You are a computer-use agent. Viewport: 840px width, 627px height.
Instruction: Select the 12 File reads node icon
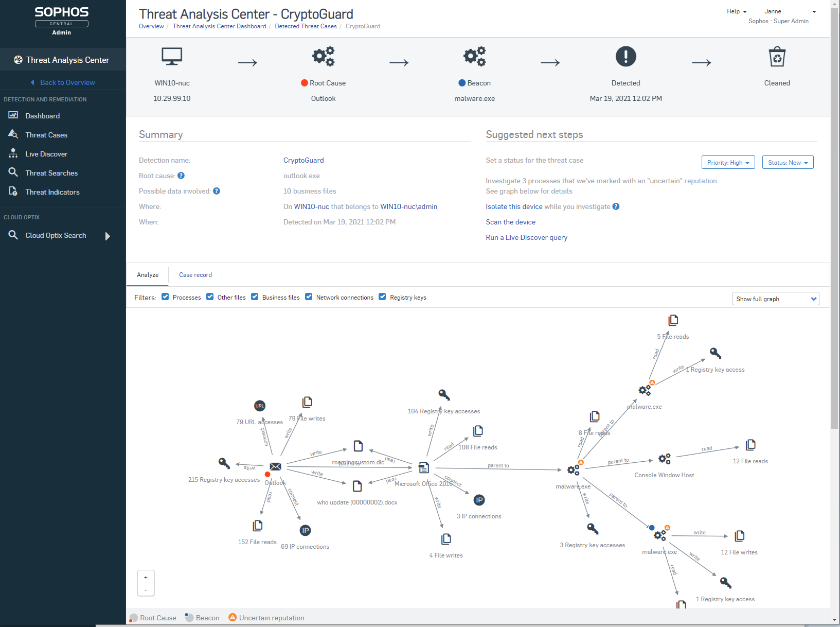pos(750,445)
